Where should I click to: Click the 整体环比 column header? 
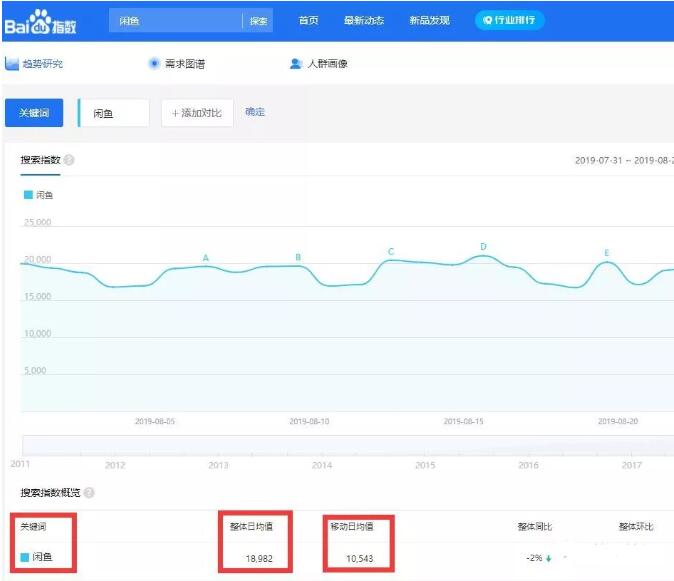636,526
